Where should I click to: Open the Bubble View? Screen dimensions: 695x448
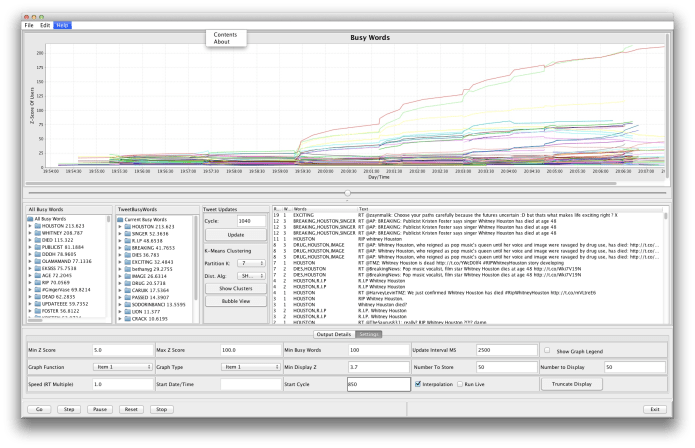tap(236, 301)
